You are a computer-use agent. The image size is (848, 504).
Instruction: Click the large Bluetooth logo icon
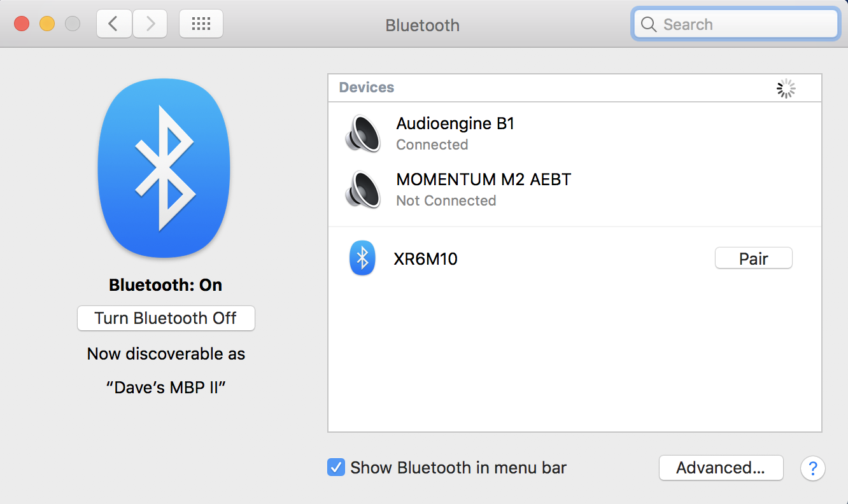164,168
